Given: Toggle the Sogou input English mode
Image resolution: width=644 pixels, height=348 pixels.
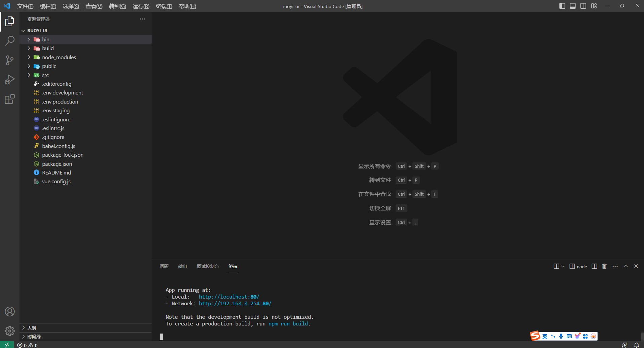Looking at the screenshot, I should [x=545, y=336].
